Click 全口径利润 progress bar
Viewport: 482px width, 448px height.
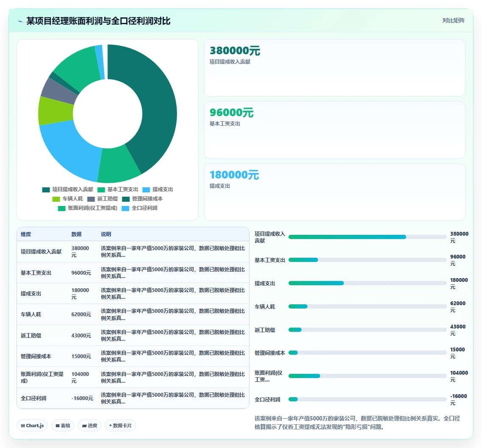pos(367,399)
